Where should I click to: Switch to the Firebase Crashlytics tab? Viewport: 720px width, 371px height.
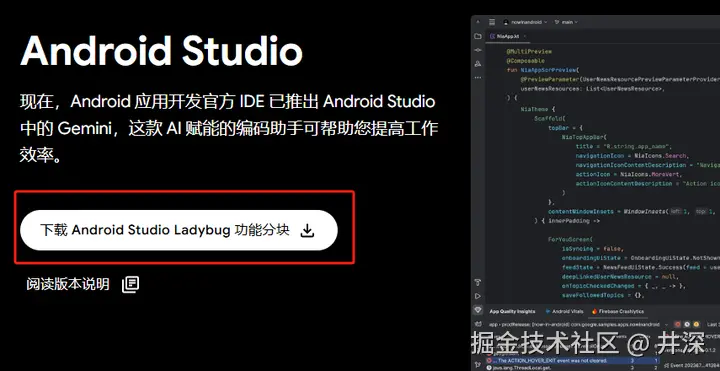(618, 311)
